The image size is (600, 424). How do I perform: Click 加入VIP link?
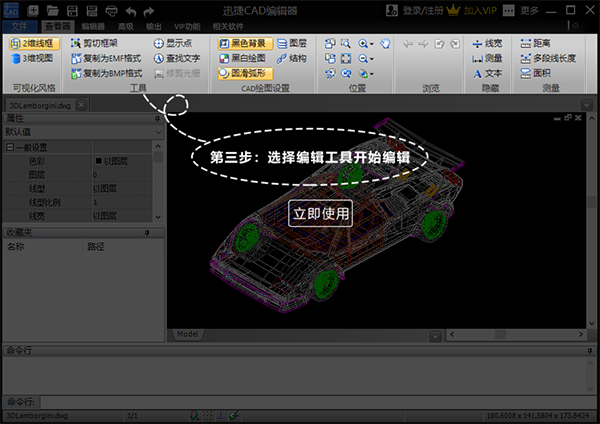coord(480,11)
